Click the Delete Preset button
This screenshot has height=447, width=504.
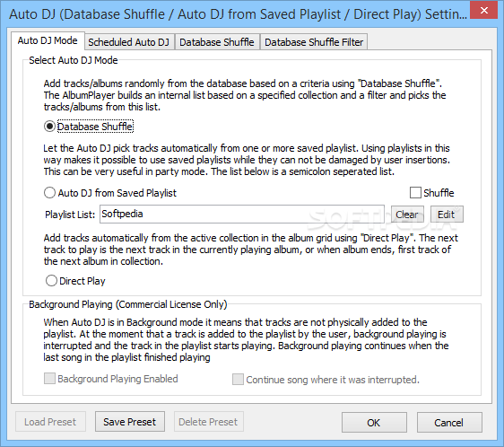click(x=209, y=422)
